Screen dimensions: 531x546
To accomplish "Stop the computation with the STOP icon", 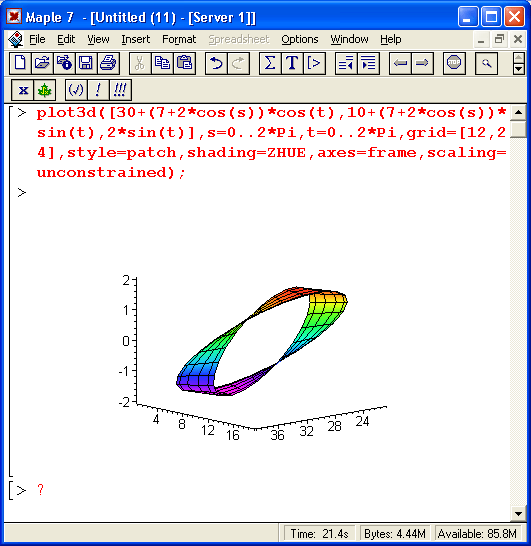I will point(454,63).
